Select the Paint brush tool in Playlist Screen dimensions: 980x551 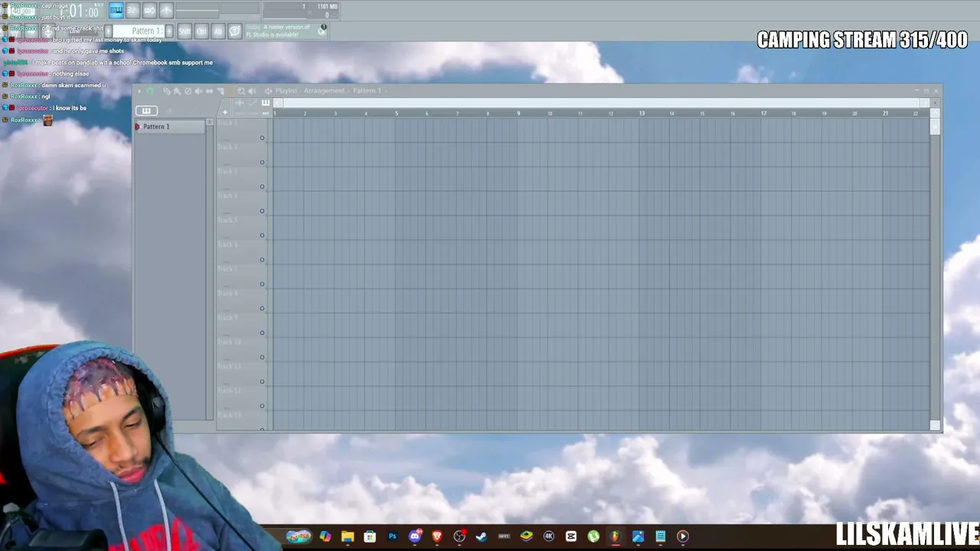point(177,91)
